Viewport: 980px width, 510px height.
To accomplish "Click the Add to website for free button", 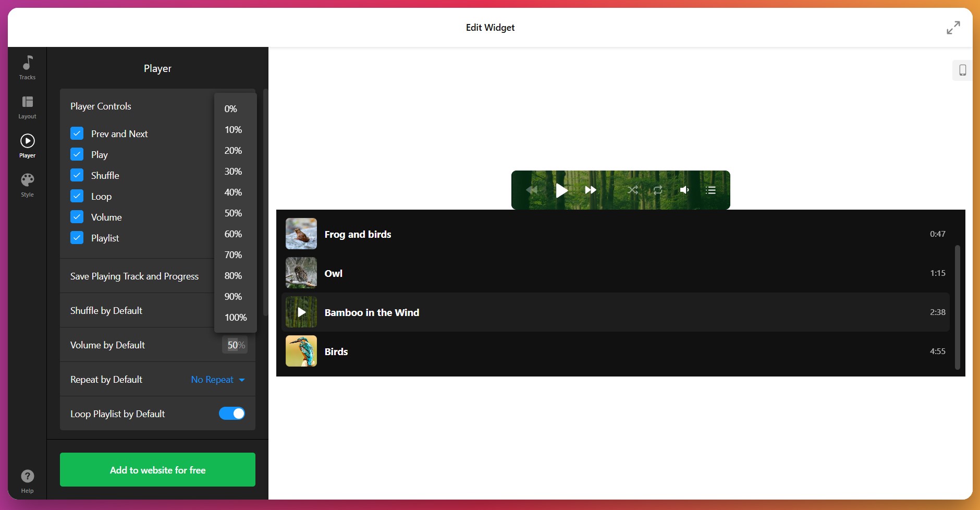I will tap(157, 469).
